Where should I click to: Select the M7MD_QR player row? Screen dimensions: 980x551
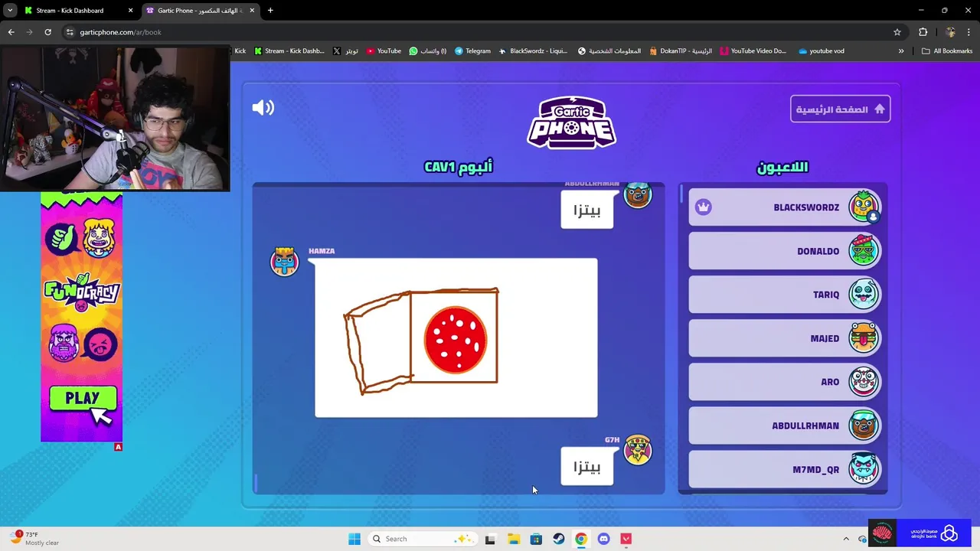click(785, 469)
